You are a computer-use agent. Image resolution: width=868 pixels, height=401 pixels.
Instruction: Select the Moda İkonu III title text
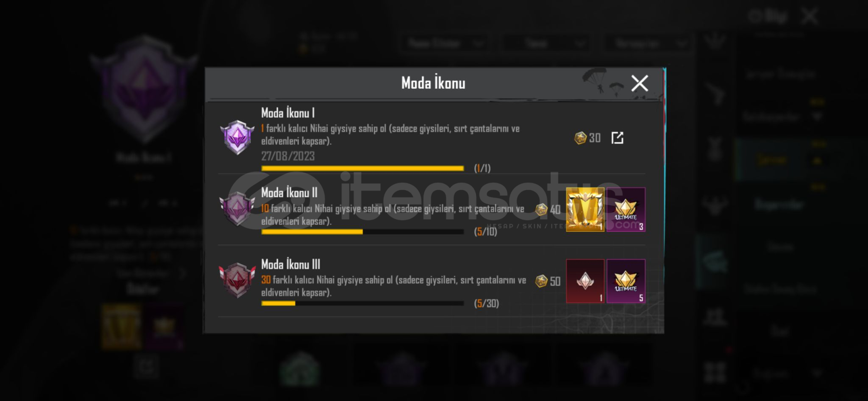click(x=291, y=264)
